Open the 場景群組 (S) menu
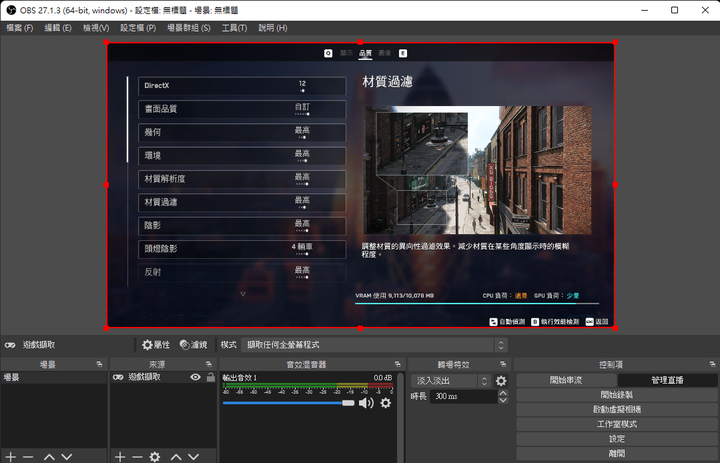Viewport: 720px width, 463px height. pyautogui.click(x=189, y=28)
